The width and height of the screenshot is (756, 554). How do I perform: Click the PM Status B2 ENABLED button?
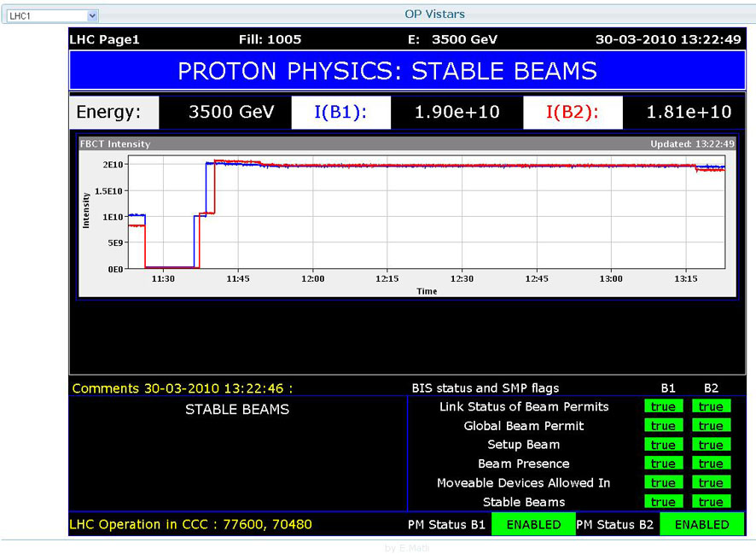701,523
